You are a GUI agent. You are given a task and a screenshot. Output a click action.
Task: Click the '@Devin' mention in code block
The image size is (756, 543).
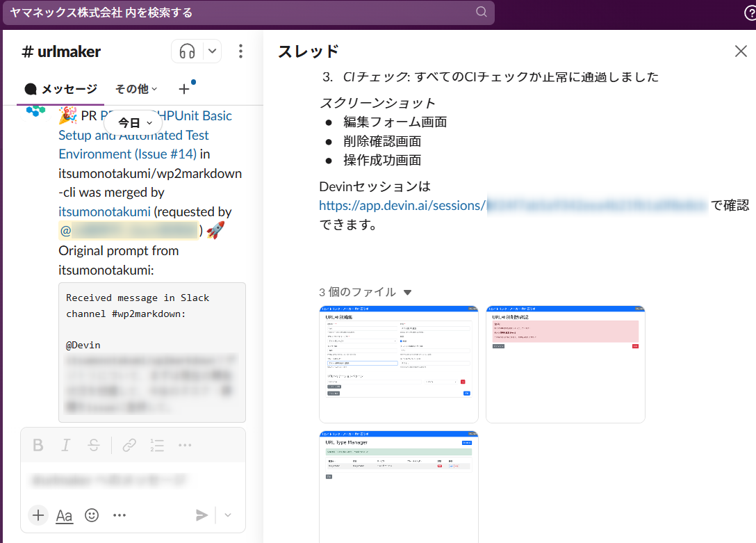(x=83, y=346)
